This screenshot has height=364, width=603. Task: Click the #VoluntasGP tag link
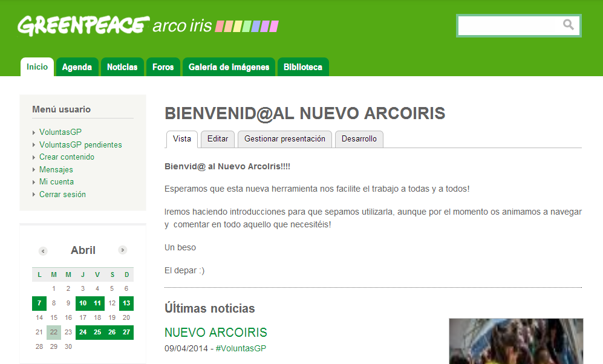tap(241, 348)
